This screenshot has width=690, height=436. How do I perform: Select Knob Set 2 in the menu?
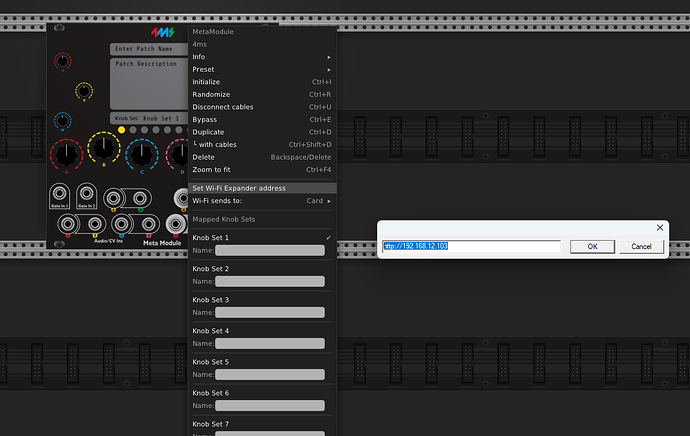coord(262,269)
